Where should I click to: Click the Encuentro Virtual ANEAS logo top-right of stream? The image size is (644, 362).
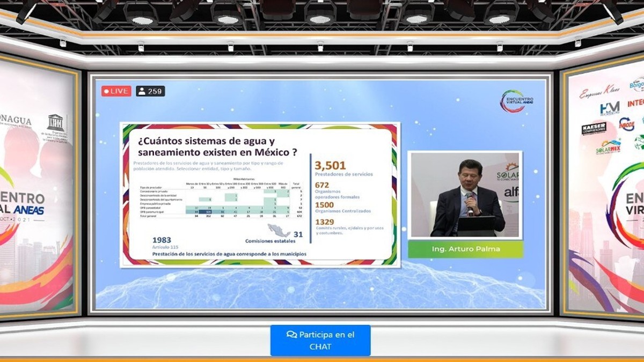coord(516,101)
